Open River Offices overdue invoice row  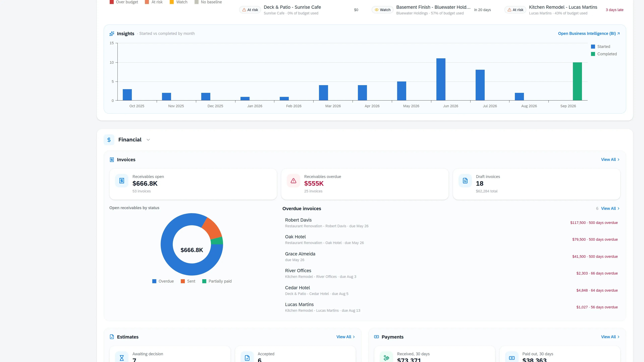451,273
